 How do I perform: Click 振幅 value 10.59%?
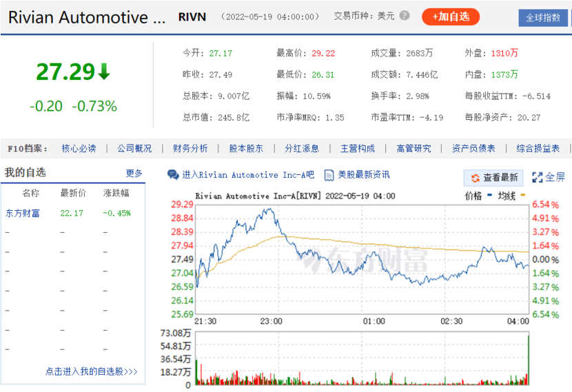[x=316, y=96]
